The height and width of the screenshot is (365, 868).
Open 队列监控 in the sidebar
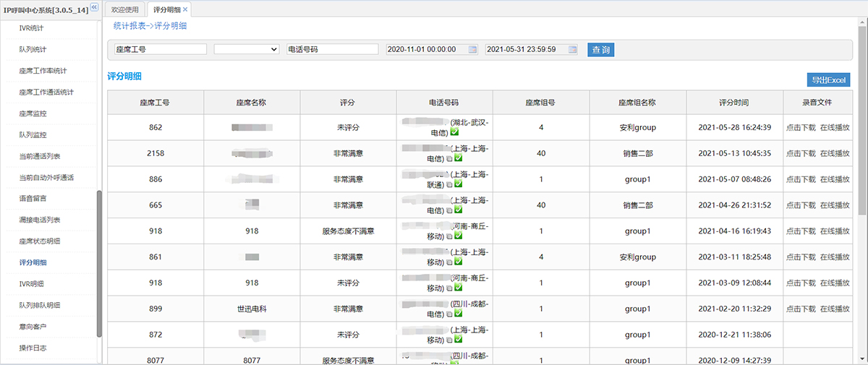[x=33, y=135]
